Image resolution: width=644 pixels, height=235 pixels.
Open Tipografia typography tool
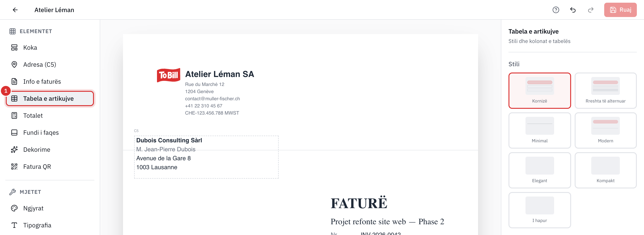pos(50,225)
